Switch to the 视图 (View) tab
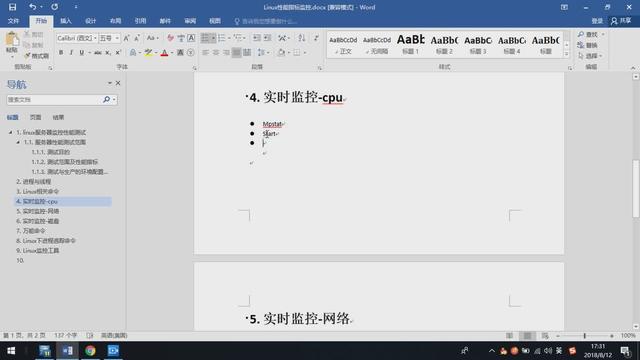The height and width of the screenshot is (360, 640). (x=215, y=21)
